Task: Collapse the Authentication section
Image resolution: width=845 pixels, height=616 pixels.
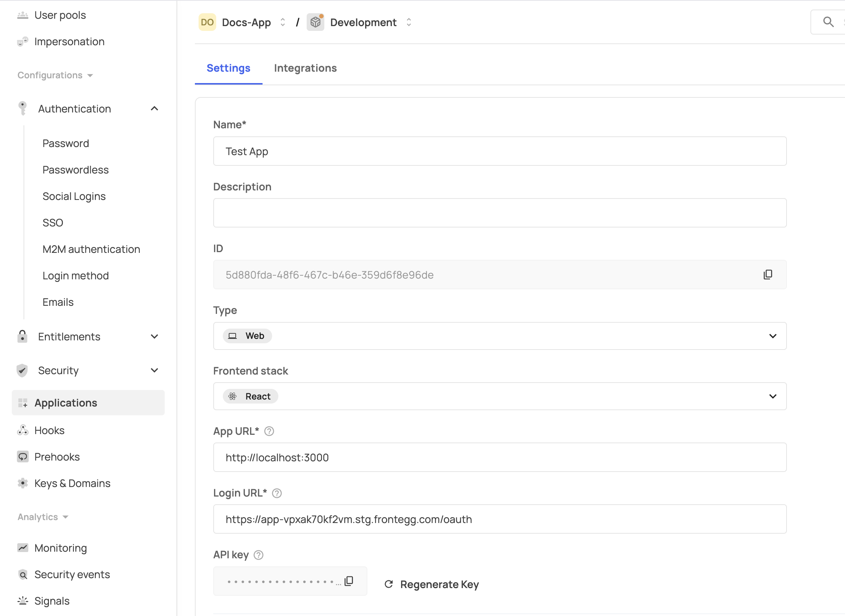Action: point(154,109)
